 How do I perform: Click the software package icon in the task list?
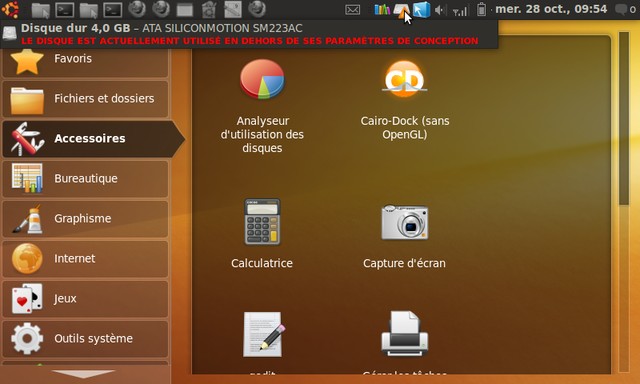[209, 10]
